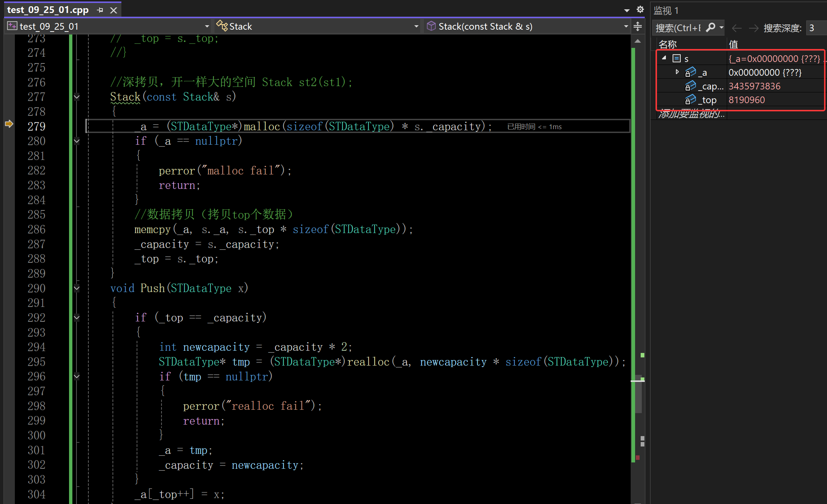Viewport: 827px width, 504px height.
Task: Click the method cube icon in member dropdown
Action: pyautogui.click(x=431, y=26)
